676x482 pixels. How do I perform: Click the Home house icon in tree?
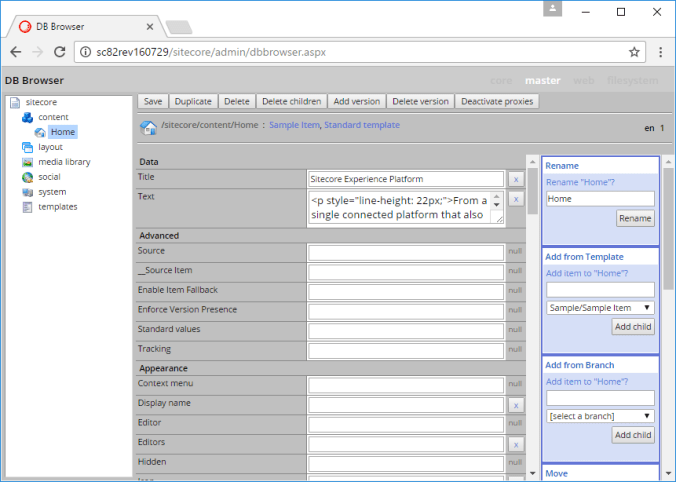40,132
